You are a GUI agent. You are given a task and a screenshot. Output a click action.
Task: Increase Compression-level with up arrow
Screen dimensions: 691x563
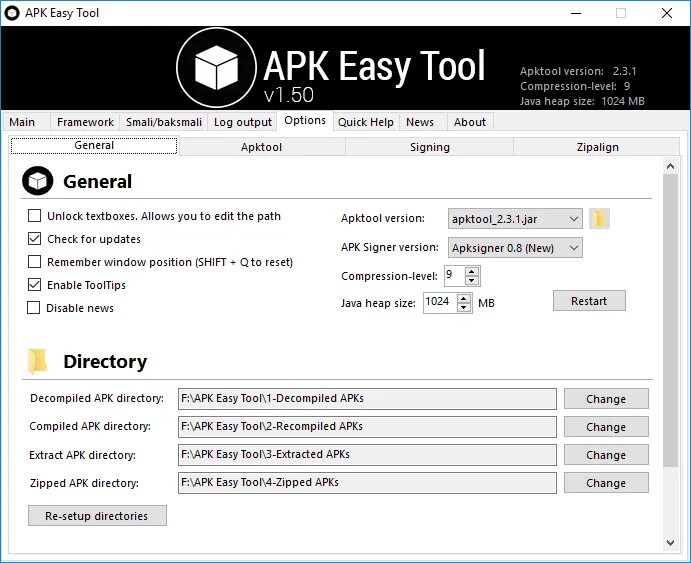click(x=472, y=271)
